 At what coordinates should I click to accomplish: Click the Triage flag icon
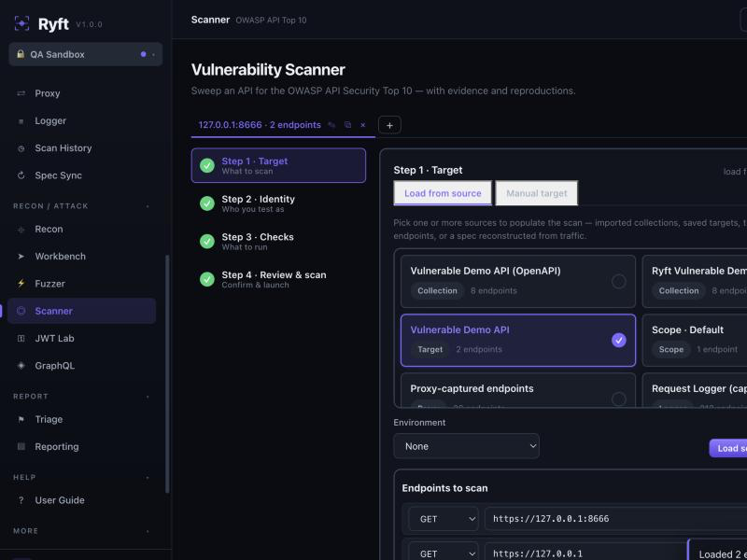pos(21,419)
